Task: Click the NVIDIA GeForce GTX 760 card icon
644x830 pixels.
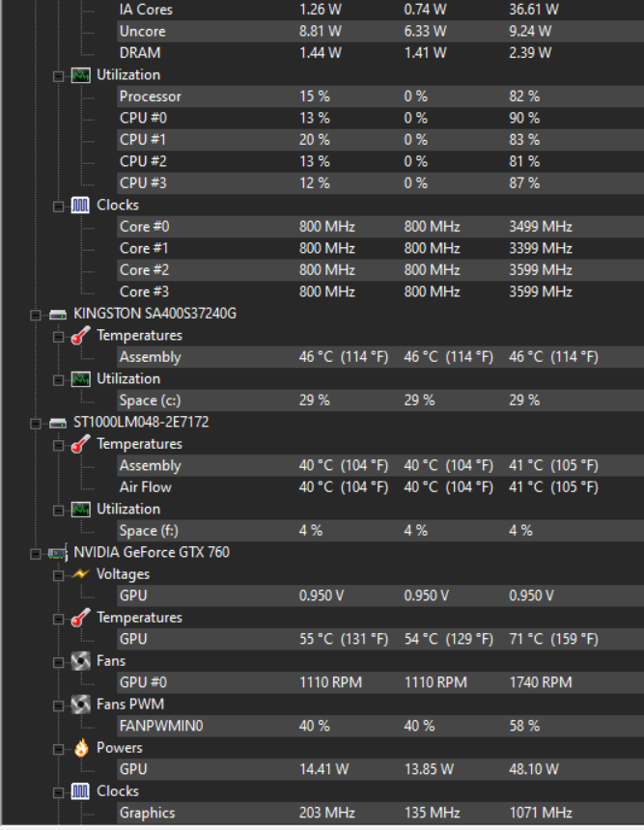Action: pos(58,553)
